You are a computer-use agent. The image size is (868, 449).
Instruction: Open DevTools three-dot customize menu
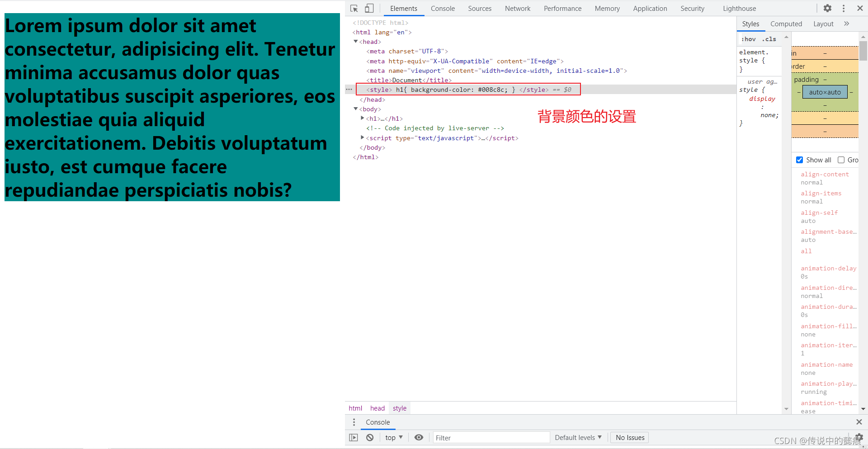click(x=844, y=9)
